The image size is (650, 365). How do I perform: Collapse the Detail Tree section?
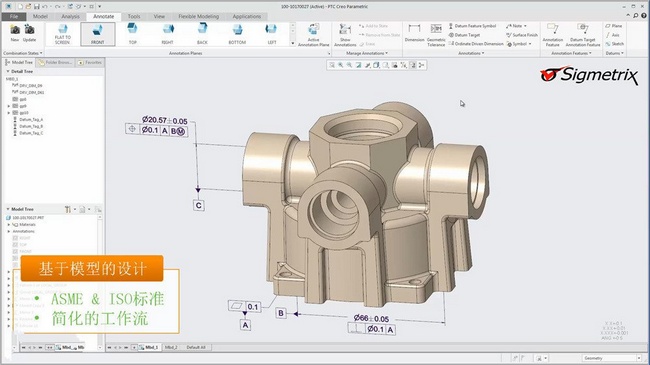coord(8,71)
